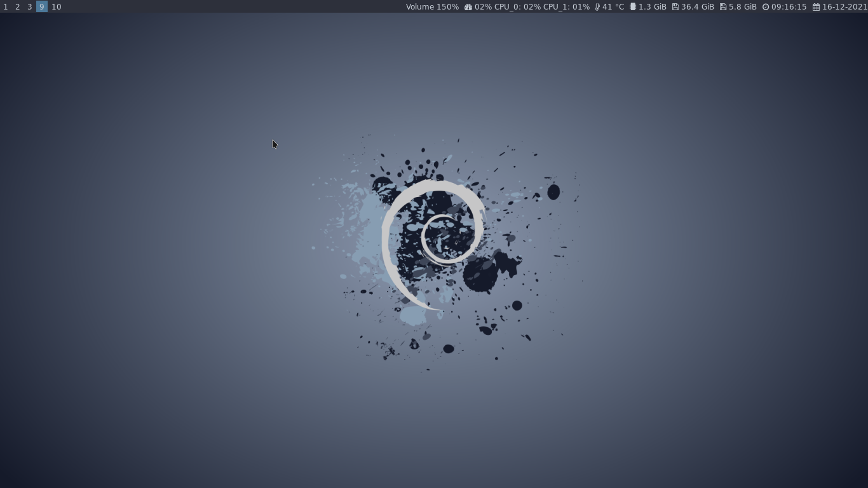Switch to workspace 2

(17, 6)
